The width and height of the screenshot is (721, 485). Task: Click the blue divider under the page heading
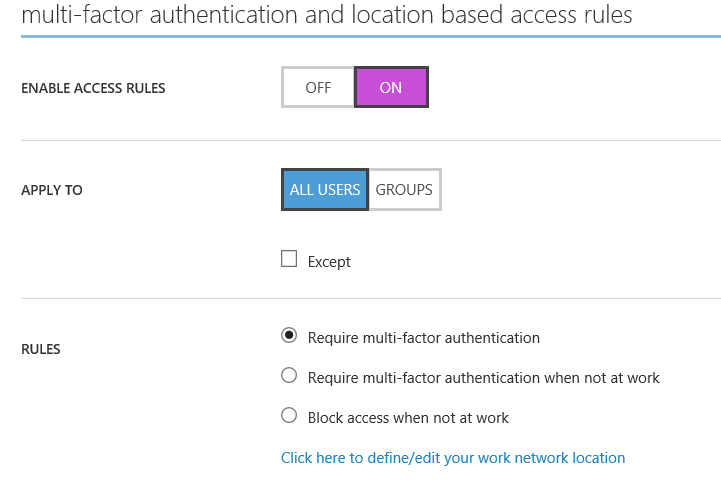(x=371, y=36)
